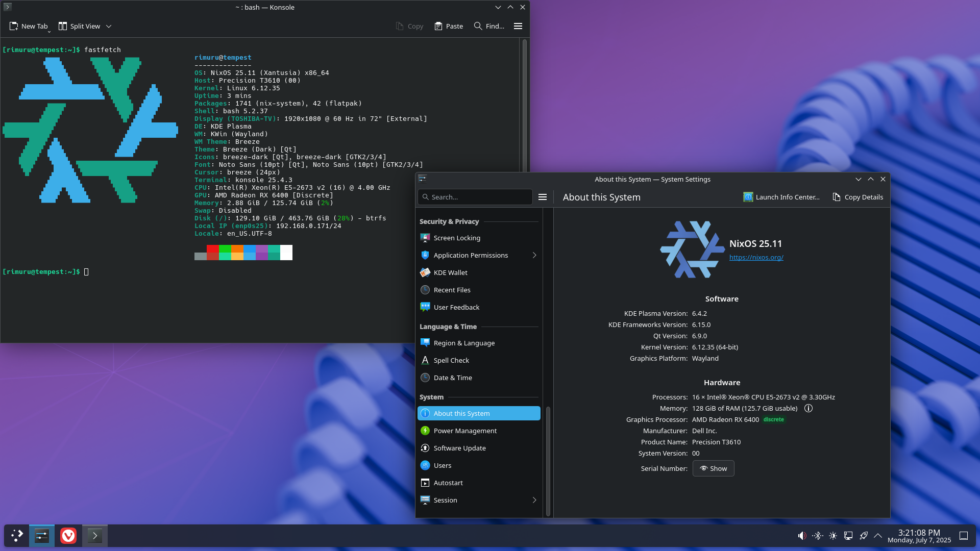Click the System Settings search field
This screenshot has height=551, width=980.
(475, 197)
